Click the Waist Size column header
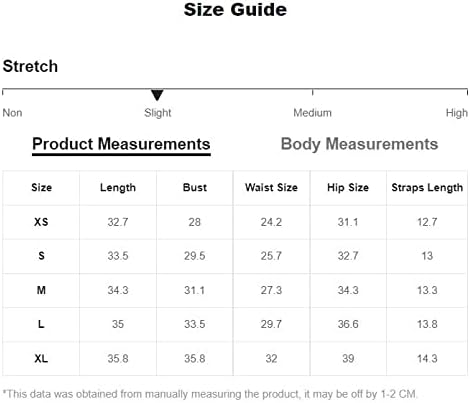 coord(271,187)
